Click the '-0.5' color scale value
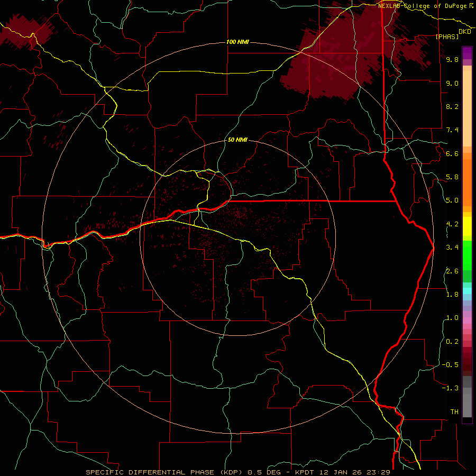 pyautogui.click(x=450, y=365)
